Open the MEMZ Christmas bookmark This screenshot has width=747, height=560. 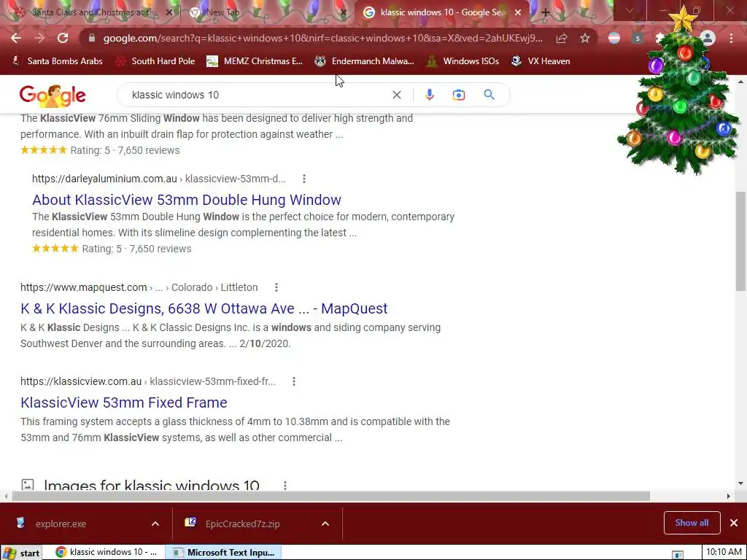(x=255, y=61)
